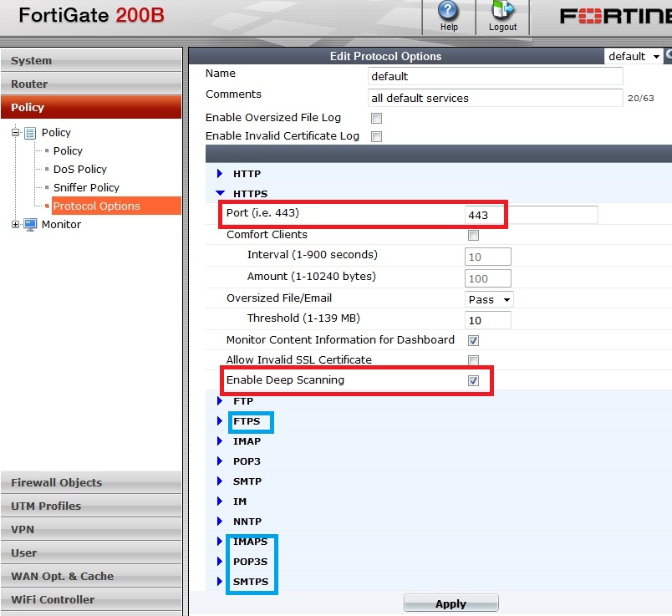Uncheck Enable Deep Scanning checkbox
This screenshot has width=672, height=616.
click(473, 380)
